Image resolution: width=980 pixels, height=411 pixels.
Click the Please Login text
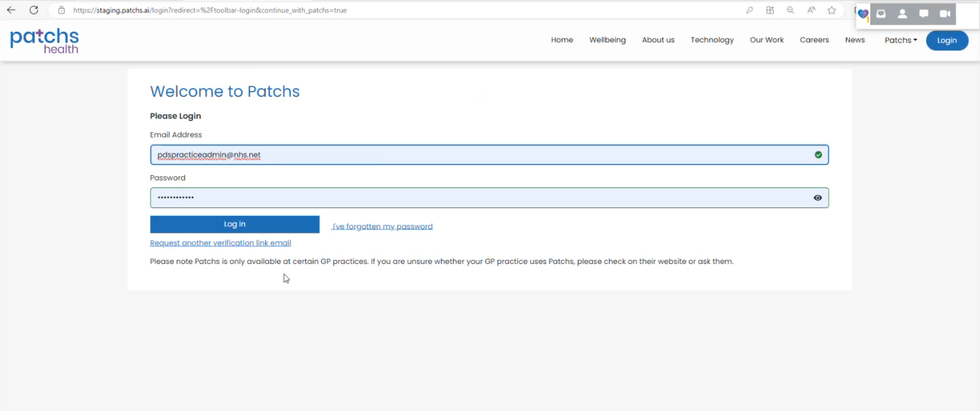click(175, 116)
